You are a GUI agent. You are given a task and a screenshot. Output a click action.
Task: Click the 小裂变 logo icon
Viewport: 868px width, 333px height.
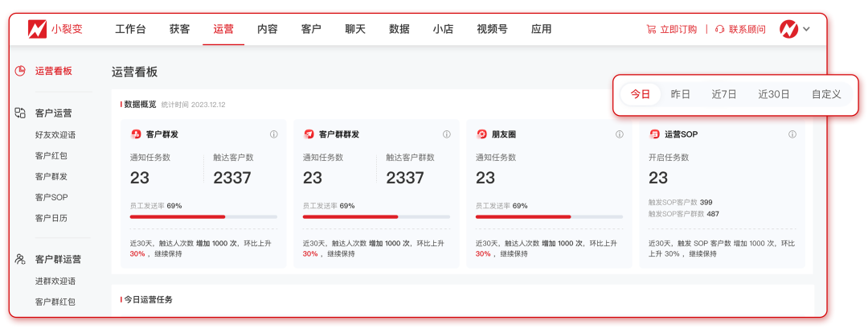tap(37, 29)
